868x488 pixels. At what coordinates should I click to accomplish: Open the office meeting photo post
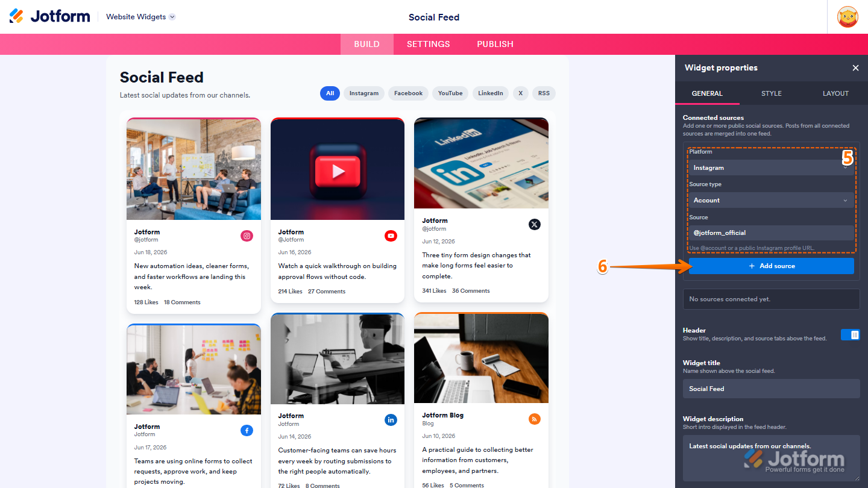coord(193,169)
